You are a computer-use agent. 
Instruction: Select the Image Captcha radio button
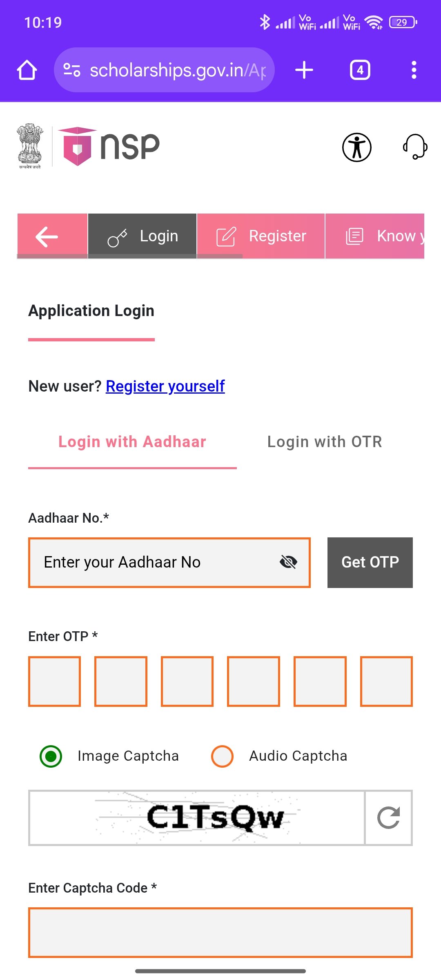[x=51, y=756]
